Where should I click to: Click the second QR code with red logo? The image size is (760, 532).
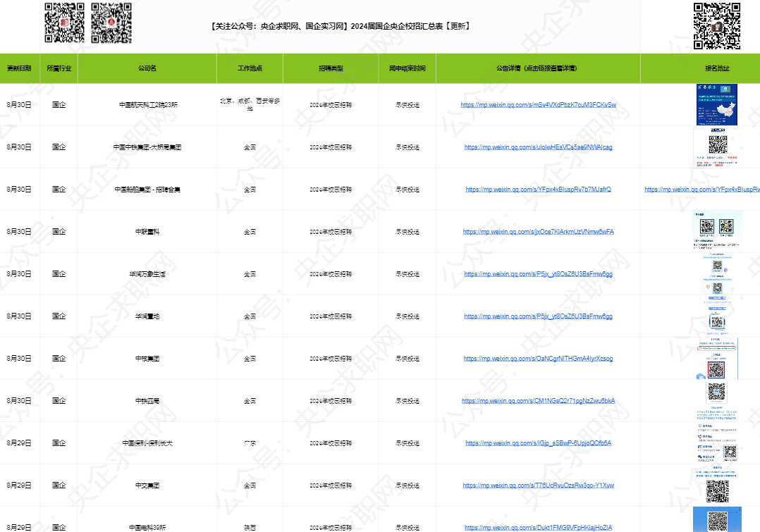(x=111, y=23)
